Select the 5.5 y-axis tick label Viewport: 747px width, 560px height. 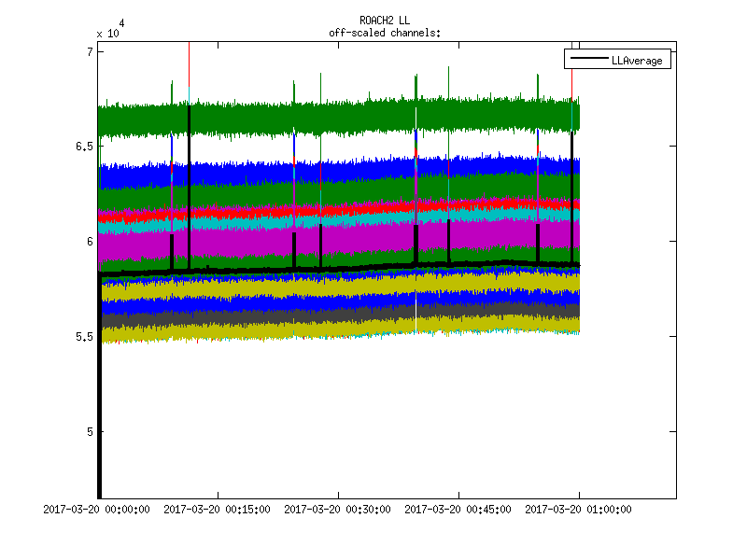pos(82,336)
